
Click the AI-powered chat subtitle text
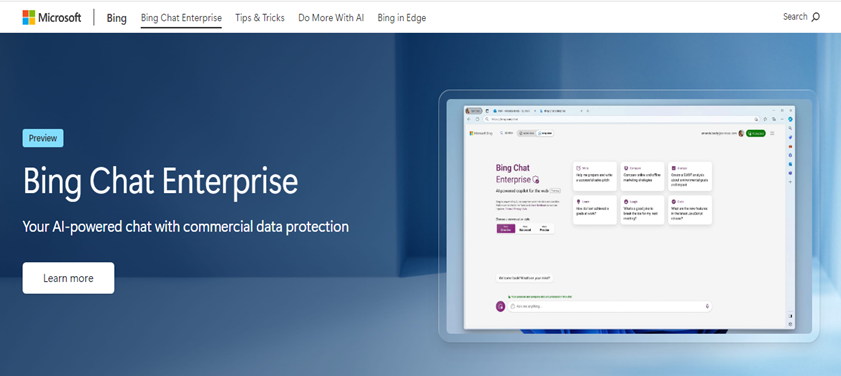[x=186, y=226]
